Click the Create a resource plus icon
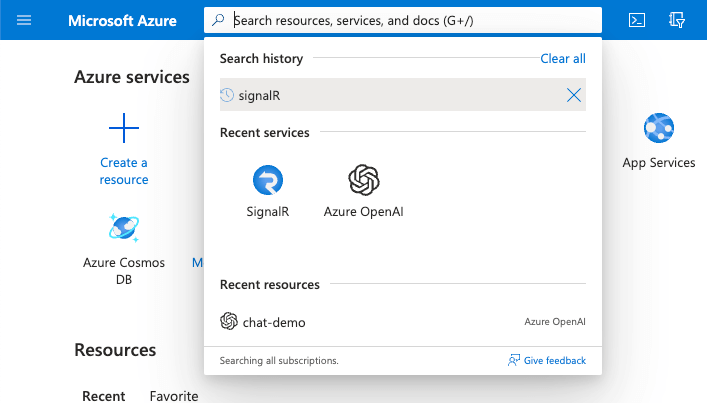Viewport: 707px width, 403px height. pyautogui.click(x=124, y=128)
